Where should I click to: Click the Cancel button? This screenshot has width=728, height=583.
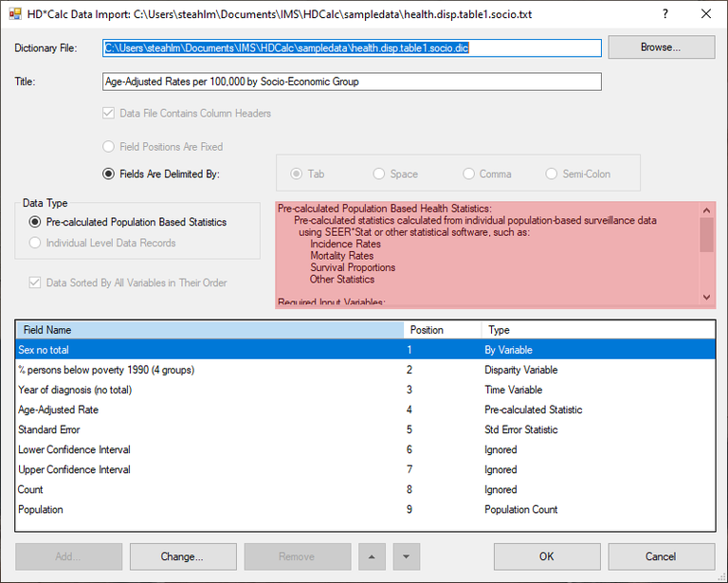click(x=661, y=556)
